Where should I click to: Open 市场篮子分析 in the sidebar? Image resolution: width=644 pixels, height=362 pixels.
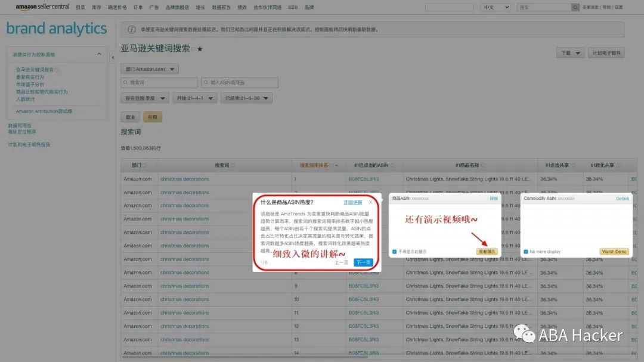(30, 85)
